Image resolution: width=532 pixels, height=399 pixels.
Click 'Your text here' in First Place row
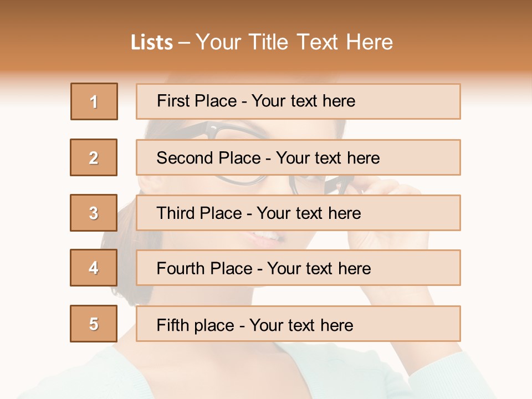[303, 101]
